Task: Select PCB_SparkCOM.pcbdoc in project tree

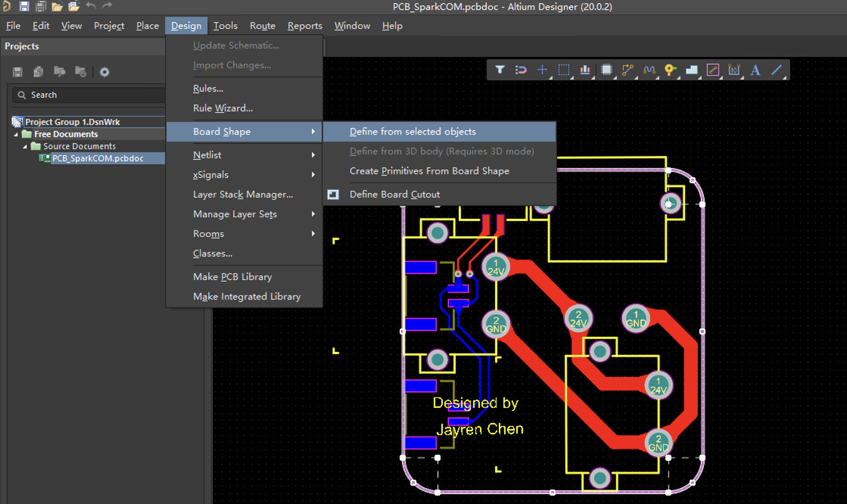Action: point(98,159)
